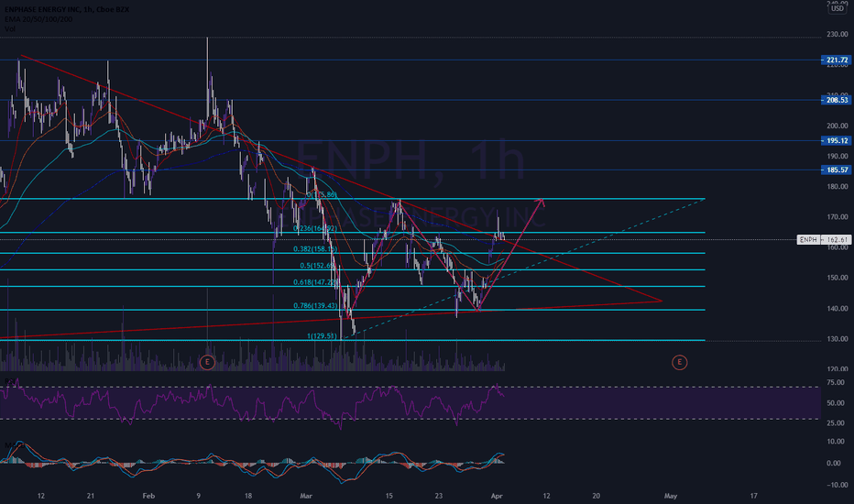Click the 140.00 tick on price axis
The width and height of the screenshot is (854, 504).
pos(838,309)
